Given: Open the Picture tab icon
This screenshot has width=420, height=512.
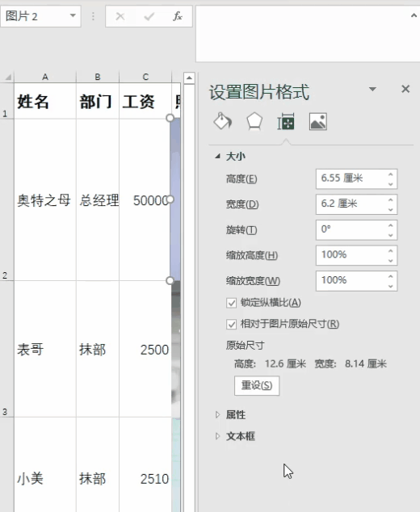Looking at the screenshot, I should pos(317,121).
